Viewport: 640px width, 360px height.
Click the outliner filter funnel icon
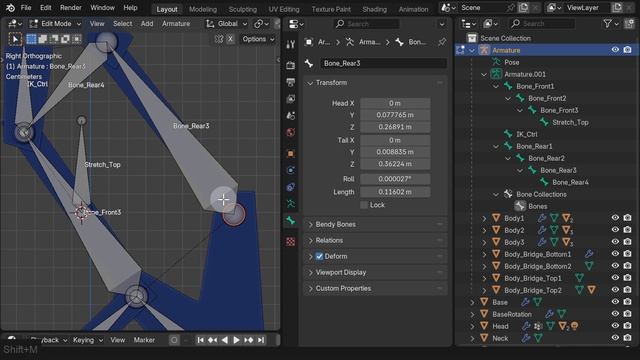(x=607, y=24)
